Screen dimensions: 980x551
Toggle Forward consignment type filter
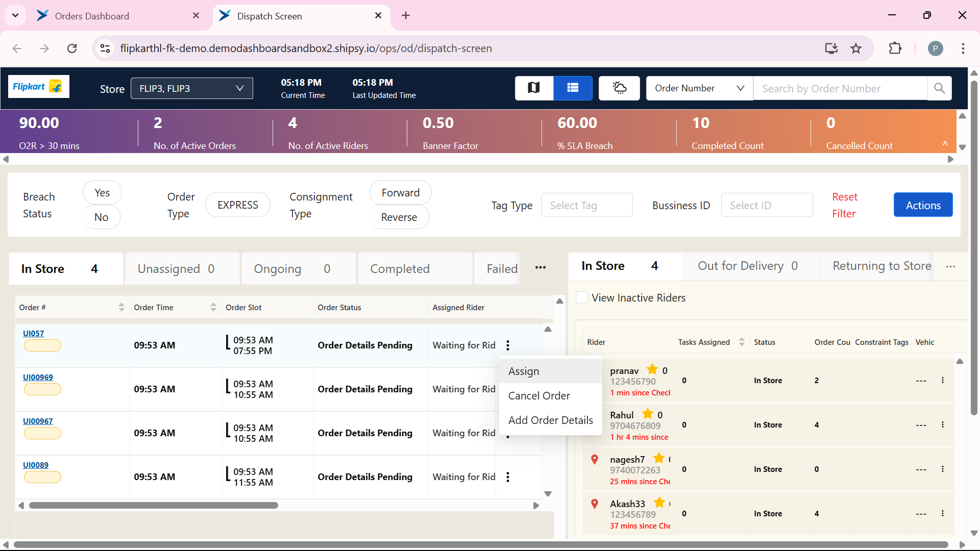tap(401, 193)
